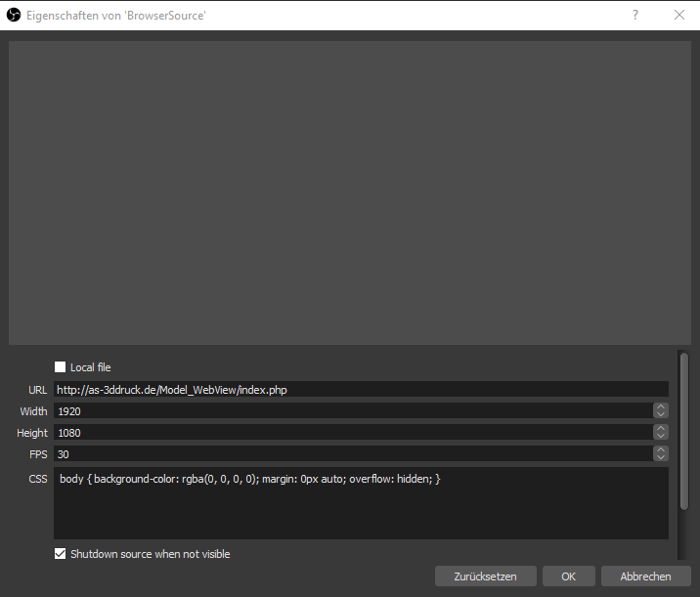Viewport: 700px width, 597px height.
Task: Click the OBS logo in title bar
Action: point(14,16)
